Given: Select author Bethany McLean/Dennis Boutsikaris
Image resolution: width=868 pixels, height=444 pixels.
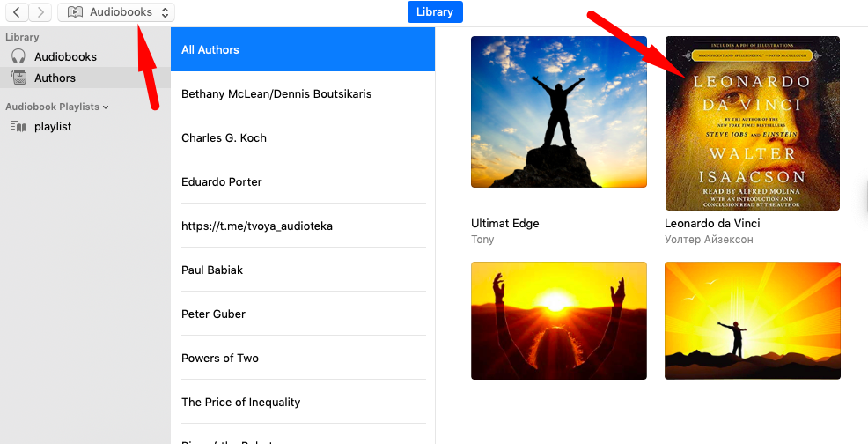Looking at the screenshot, I should (303, 93).
